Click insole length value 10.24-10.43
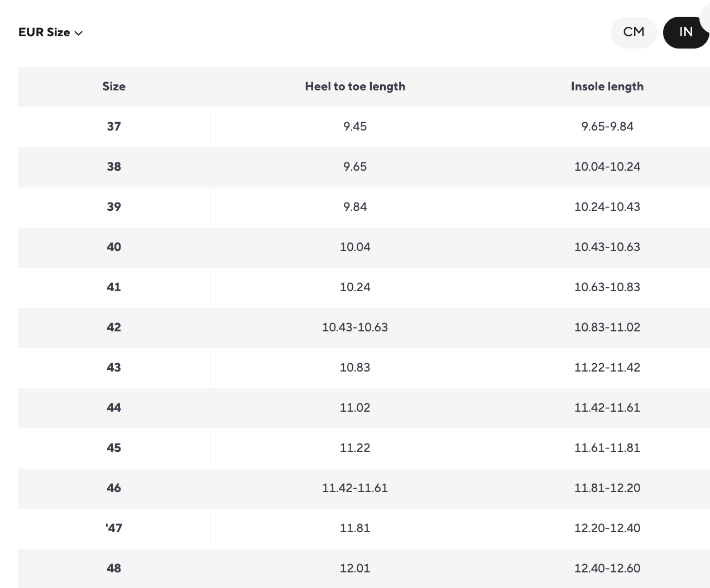710x588 pixels. click(x=607, y=207)
